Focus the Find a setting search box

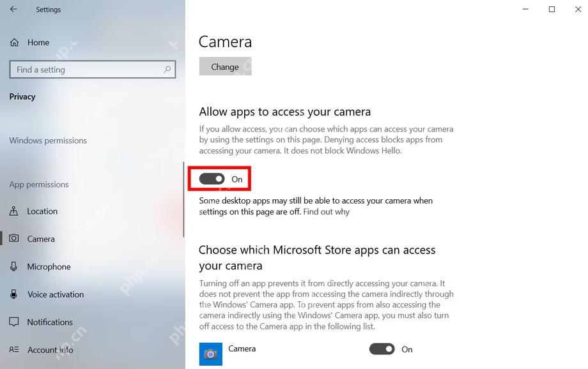(92, 70)
